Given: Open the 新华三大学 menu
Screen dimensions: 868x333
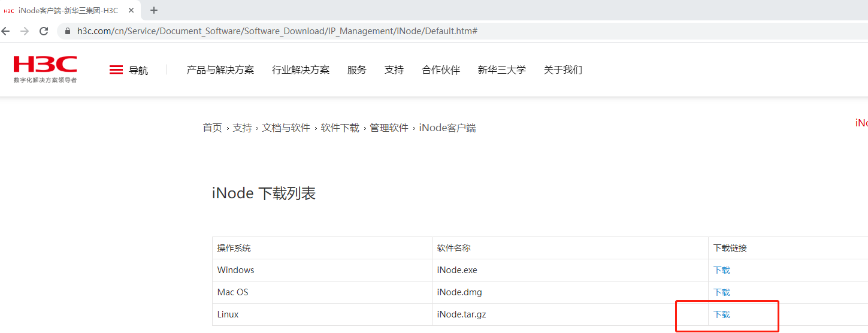Looking at the screenshot, I should 502,70.
